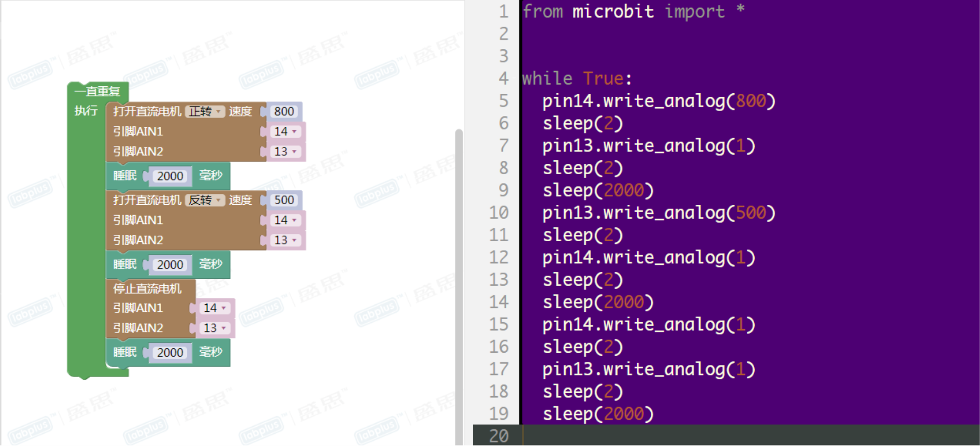
Task: Place cursor on the while True line
Action: (x=576, y=78)
